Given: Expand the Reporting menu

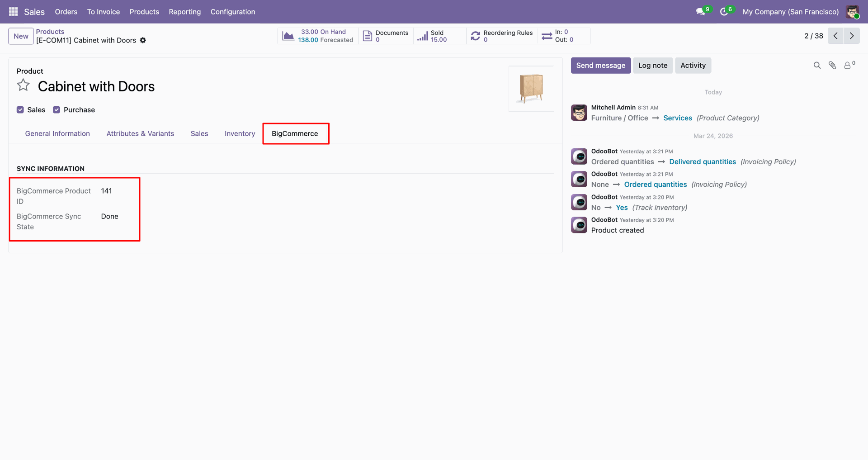Looking at the screenshot, I should [184, 12].
